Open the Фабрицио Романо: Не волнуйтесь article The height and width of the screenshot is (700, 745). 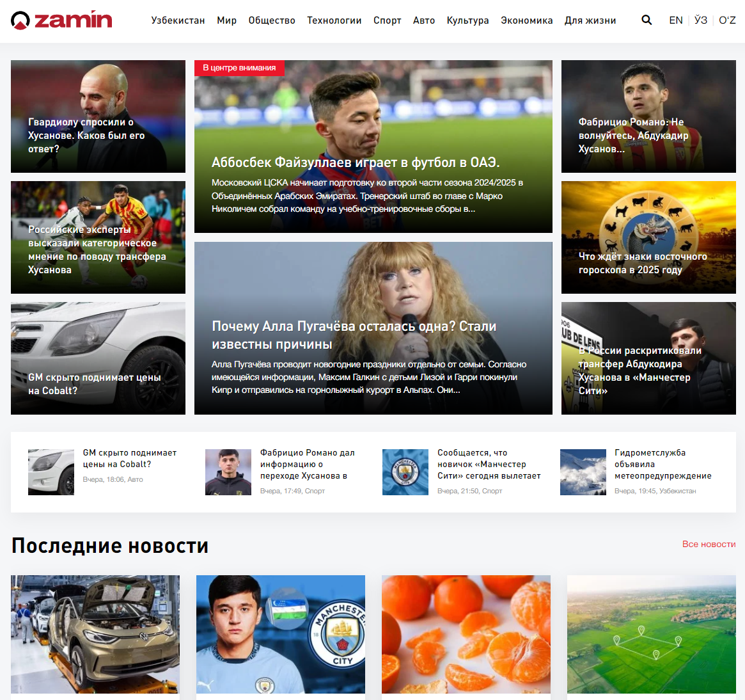648,116
